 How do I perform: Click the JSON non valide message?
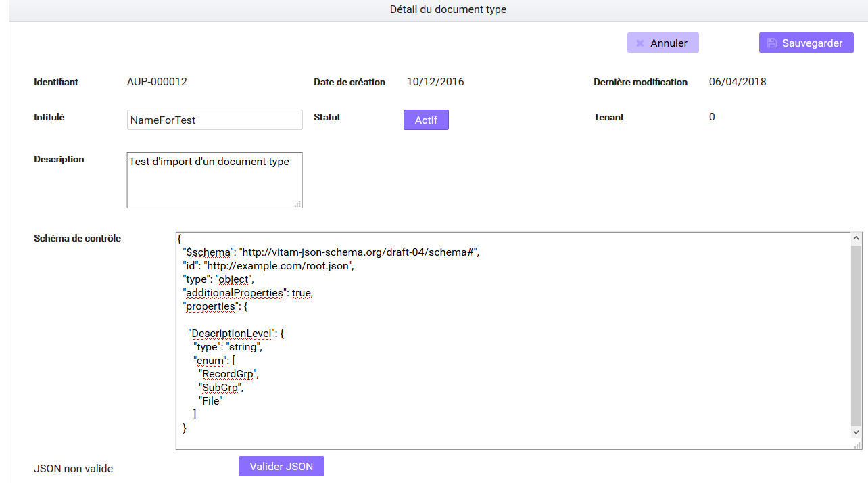click(74, 468)
